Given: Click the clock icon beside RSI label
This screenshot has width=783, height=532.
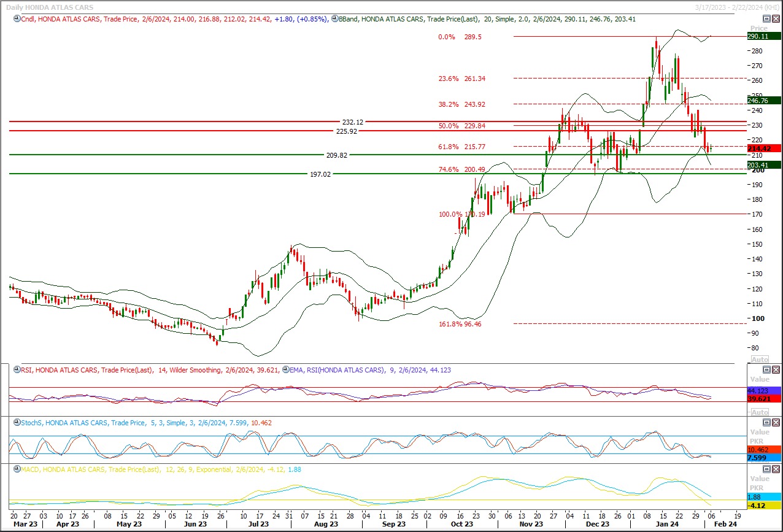Looking at the screenshot, I should tap(17, 370).
